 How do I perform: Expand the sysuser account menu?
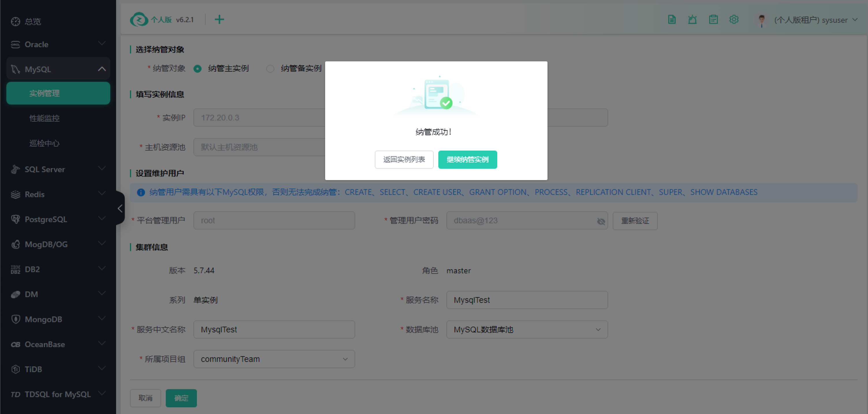coord(854,20)
